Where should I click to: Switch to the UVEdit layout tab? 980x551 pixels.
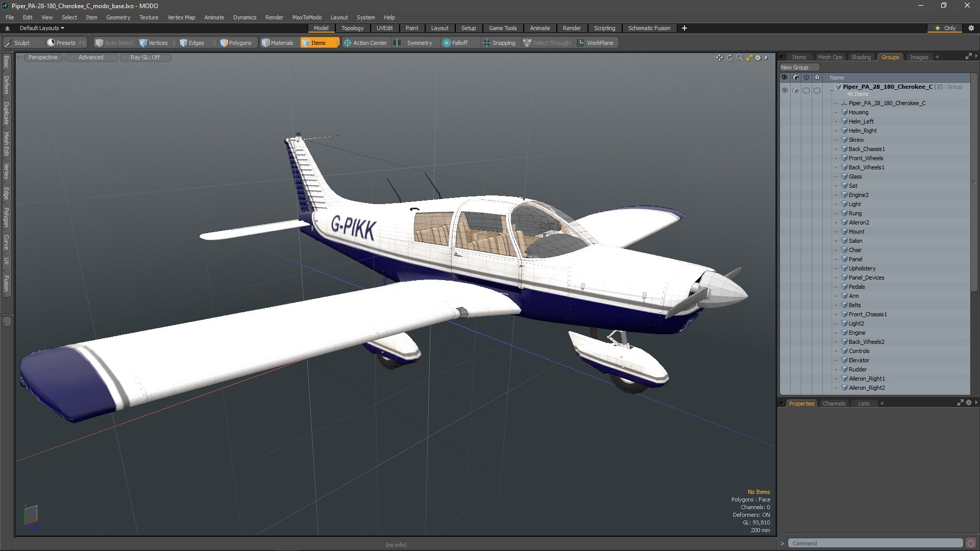coord(384,28)
